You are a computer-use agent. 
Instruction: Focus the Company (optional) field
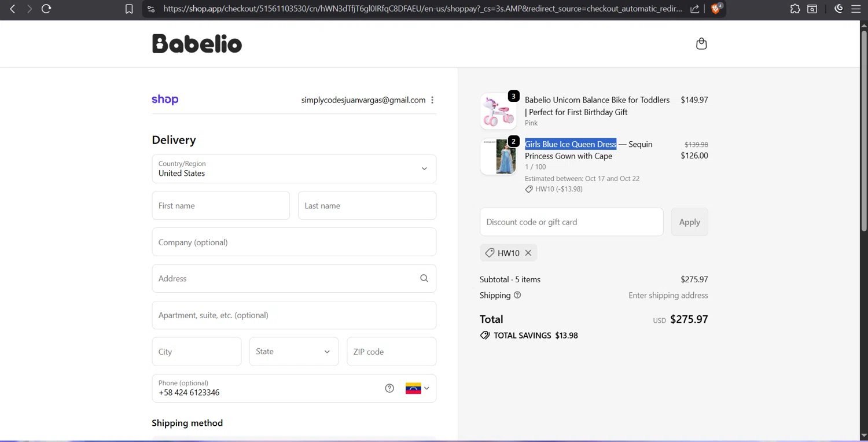pyautogui.click(x=294, y=242)
